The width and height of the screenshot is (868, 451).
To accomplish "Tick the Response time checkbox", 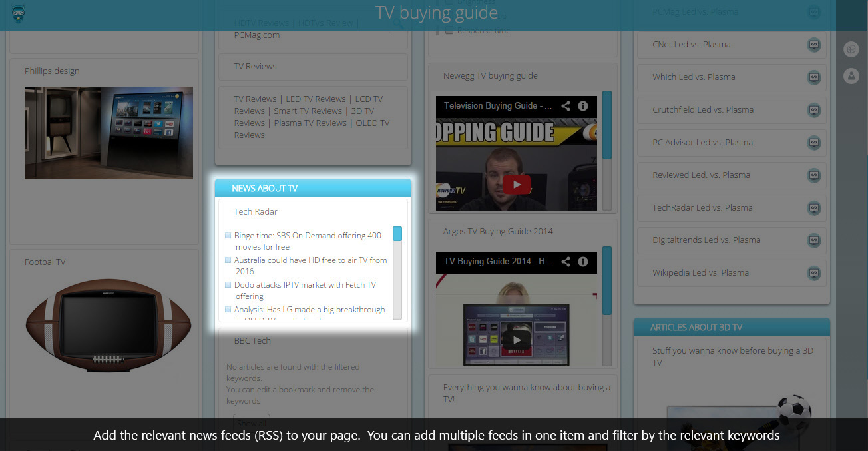I will (x=449, y=31).
